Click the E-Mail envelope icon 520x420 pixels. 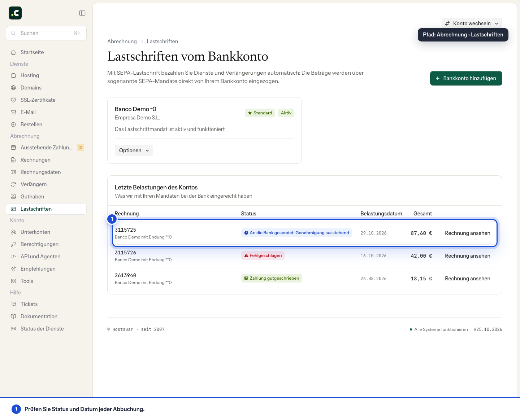coord(13,112)
